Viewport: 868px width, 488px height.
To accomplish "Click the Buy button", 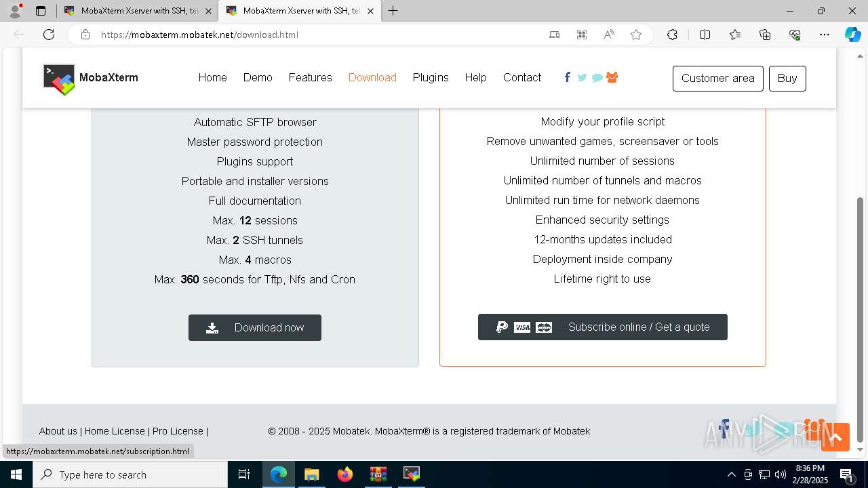I will tap(787, 79).
